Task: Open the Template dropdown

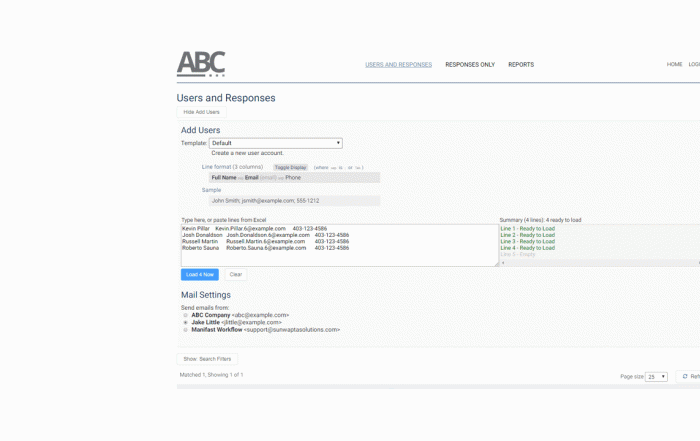Action: [275, 143]
